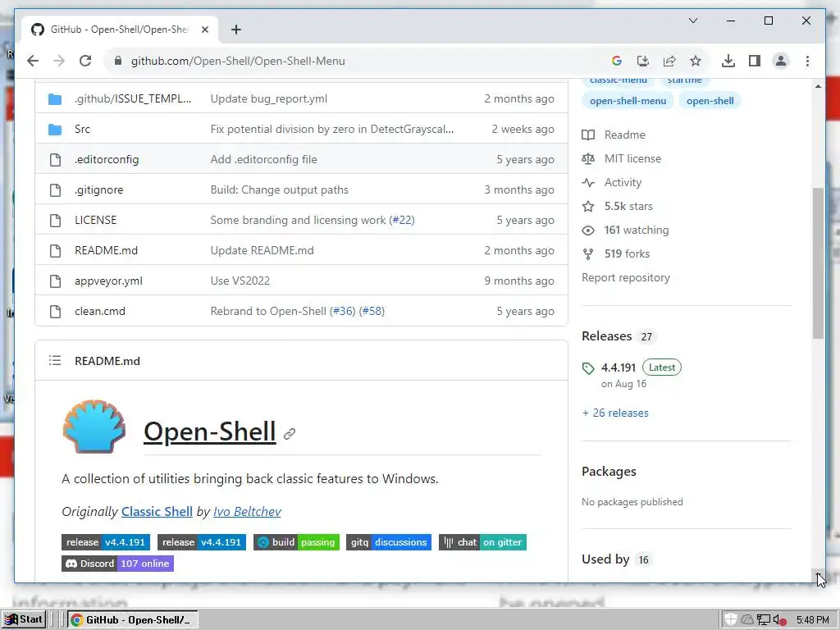View site info via padlock icon
The width and height of the screenshot is (840, 630).
click(118, 61)
